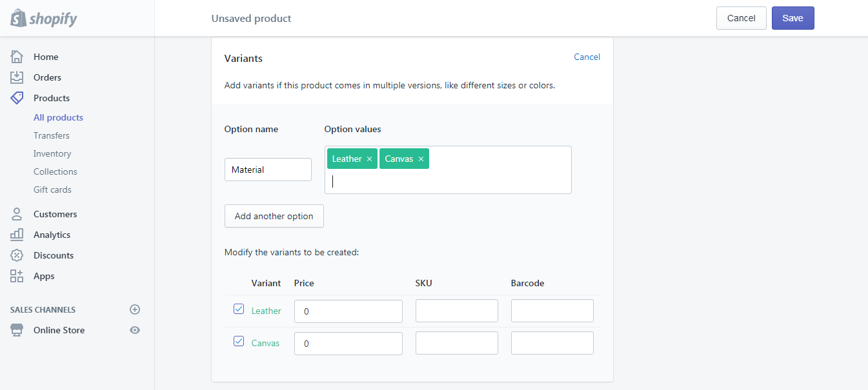Click Cancel link in Variants card
Screen dimensions: 868x390
[587, 57]
